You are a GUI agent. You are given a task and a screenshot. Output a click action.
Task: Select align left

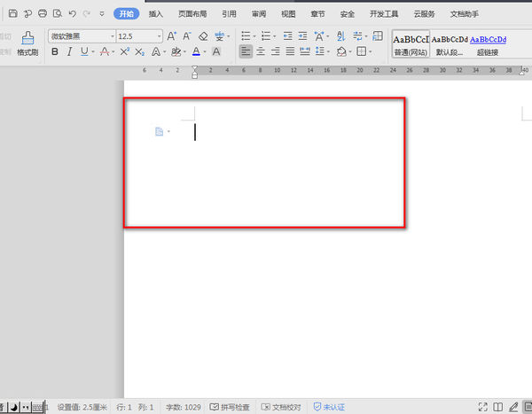pos(246,51)
